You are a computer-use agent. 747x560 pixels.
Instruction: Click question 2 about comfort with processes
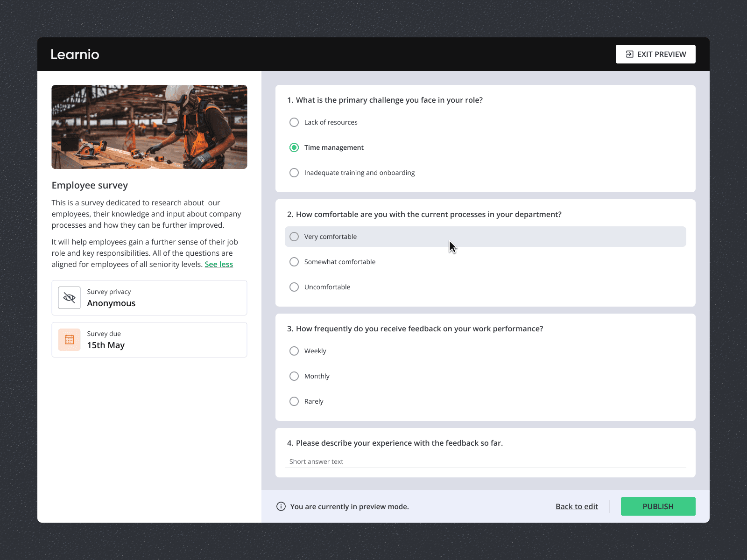424,214
